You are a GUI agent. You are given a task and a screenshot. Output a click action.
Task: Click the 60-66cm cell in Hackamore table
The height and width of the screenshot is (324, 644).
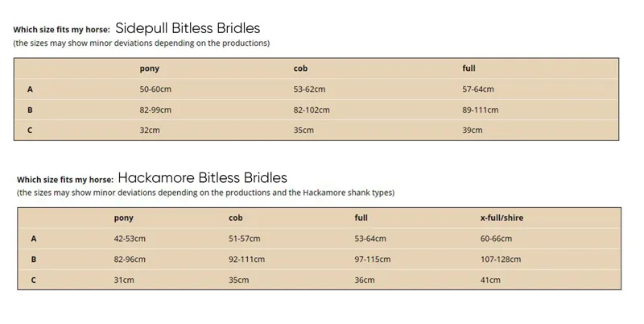coord(496,239)
